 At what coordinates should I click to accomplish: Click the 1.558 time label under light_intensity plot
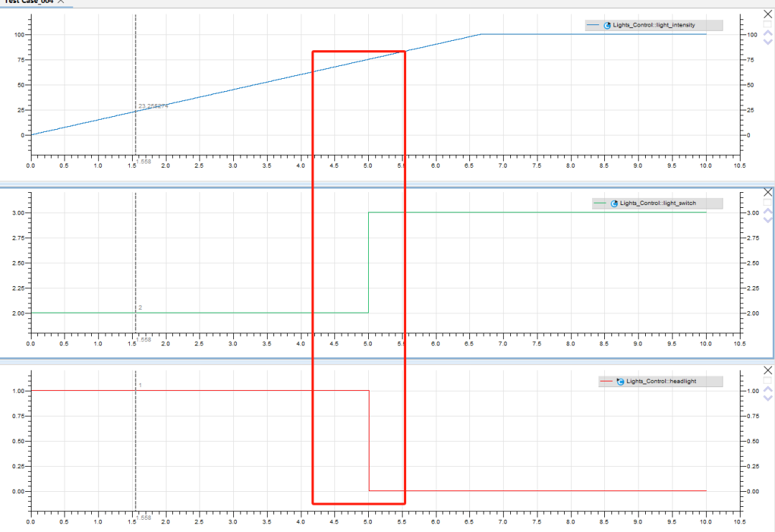[144, 161]
